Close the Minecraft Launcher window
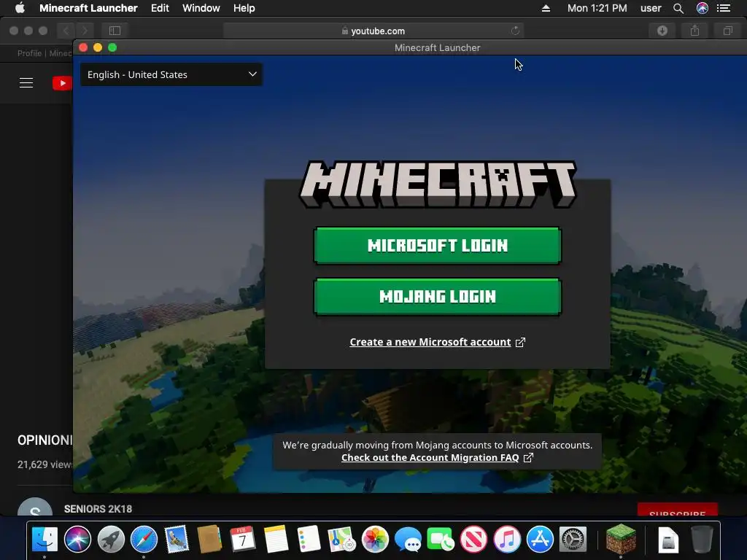The width and height of the screenshot is (747, 560). click(83, 47)
